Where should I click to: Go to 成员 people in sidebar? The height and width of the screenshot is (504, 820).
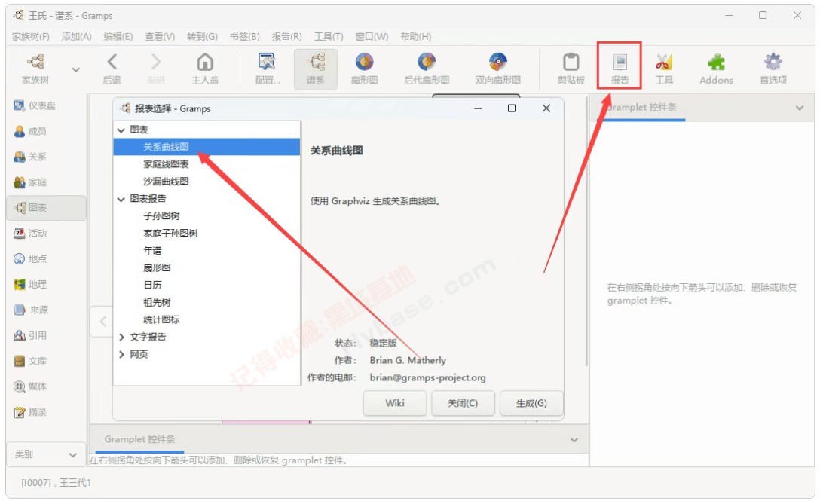coord(30,131)
